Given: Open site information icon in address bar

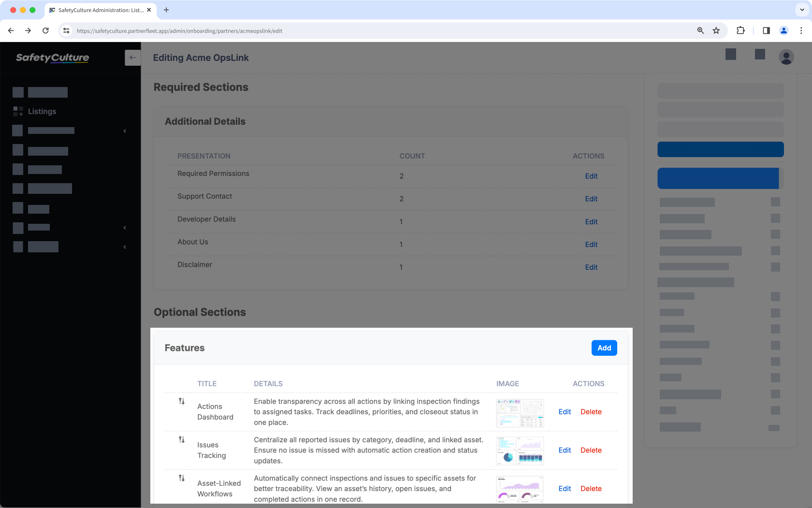Looking at the screenshot, I should click(67, 30).
